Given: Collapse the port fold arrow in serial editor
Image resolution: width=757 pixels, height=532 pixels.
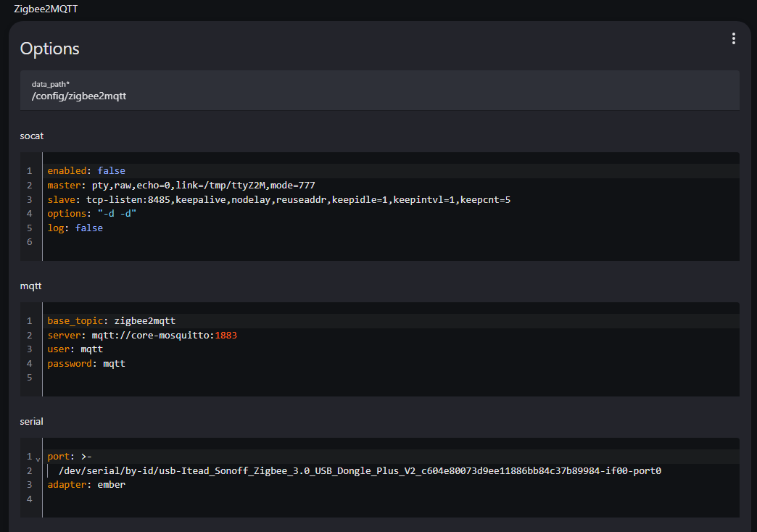Looking at the screenshot, I should pos(38,459).
